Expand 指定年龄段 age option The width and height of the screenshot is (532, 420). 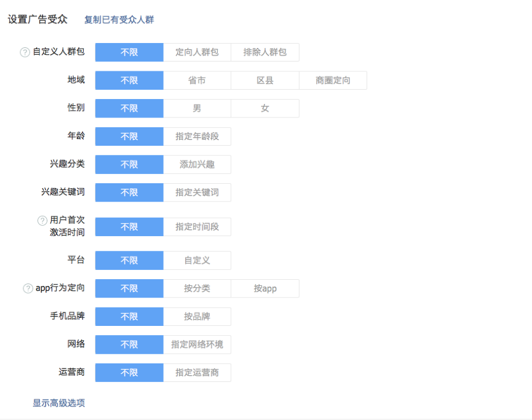click(x=197, y=137)
